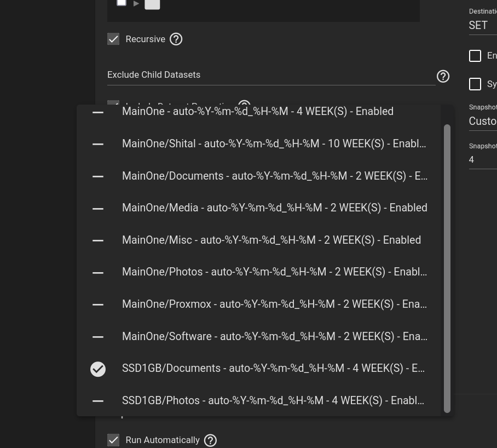Focus the Exclude Child Datasets field
Viewport: 497px width, 448px height.
(x=271, y=75)
